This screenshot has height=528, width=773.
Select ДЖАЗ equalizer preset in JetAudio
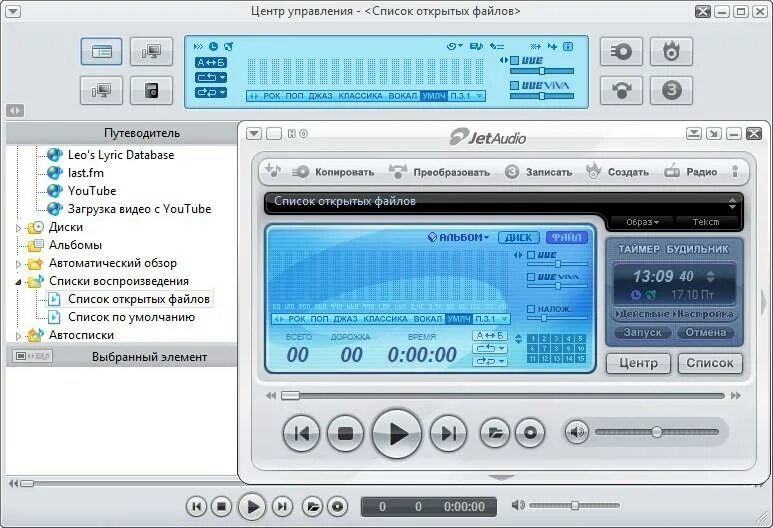point(345,319)
